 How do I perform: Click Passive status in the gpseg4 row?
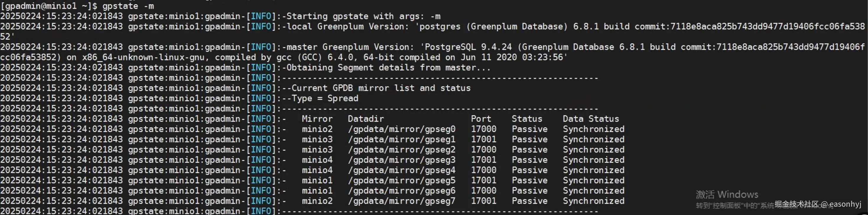coord(529,170)
